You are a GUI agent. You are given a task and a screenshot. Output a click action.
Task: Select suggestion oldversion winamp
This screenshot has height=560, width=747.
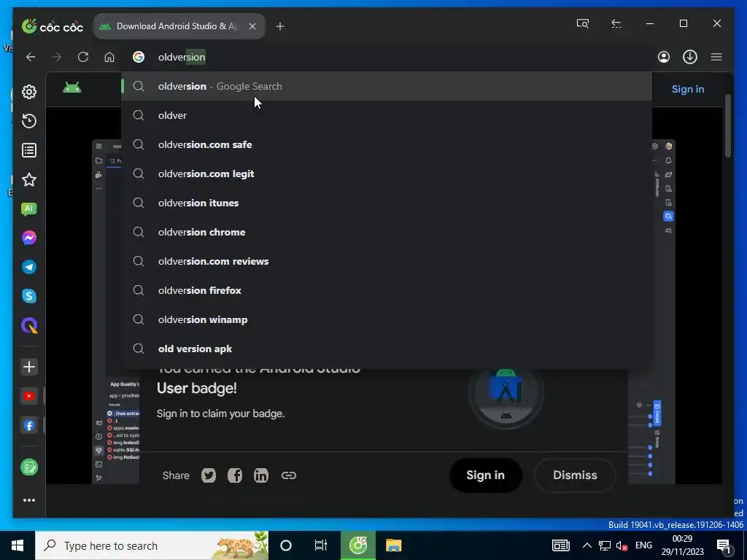pyautogui.click(x=387, y=319)
